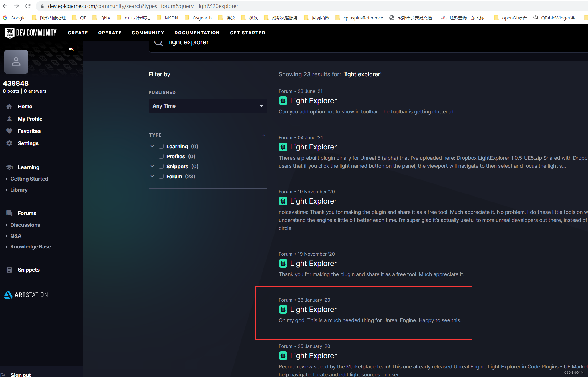Screen dimensions: 588x377
Task: Click the CREATE menu item
Action: (78, 32)
